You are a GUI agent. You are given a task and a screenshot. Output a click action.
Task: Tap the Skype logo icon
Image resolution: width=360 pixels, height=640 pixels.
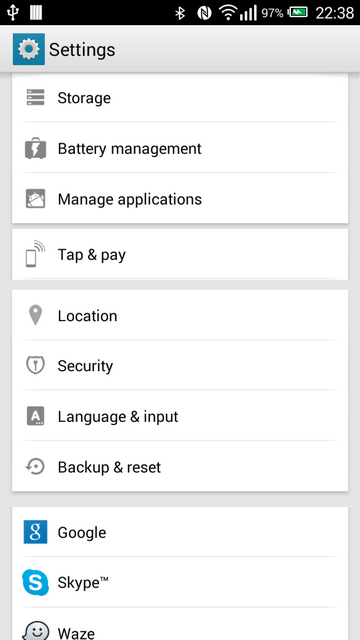pos(36,582)
